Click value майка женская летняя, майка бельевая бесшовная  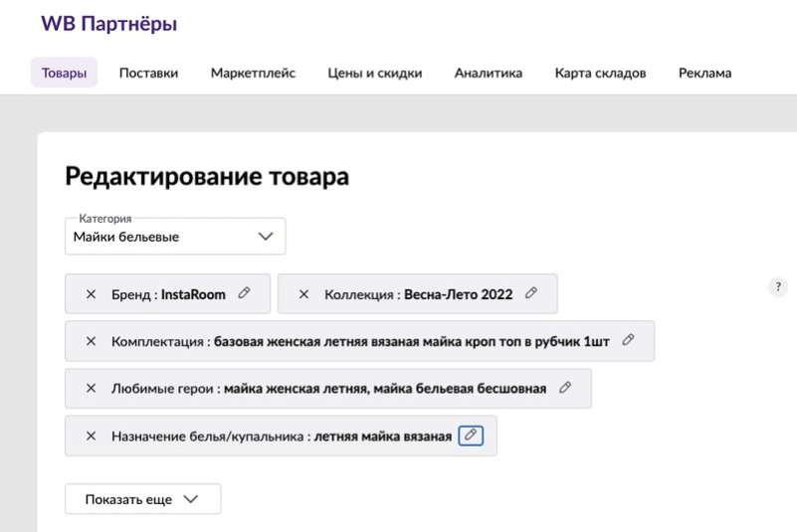(x=385, y=389)
